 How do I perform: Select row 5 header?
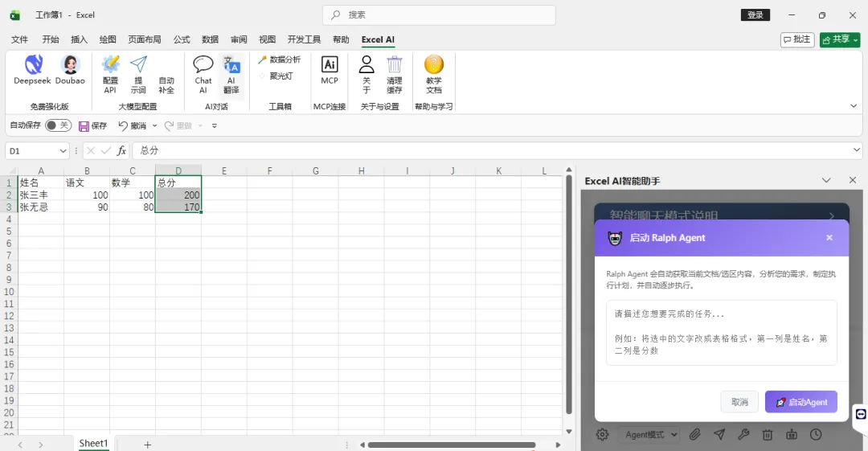pyautogui.click(x=9, y=231)
